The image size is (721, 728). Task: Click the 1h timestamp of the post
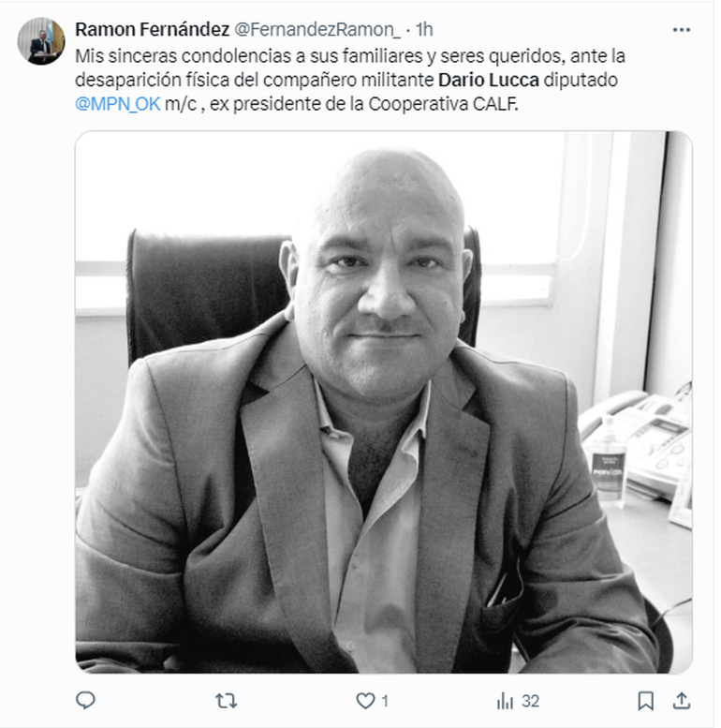pyautogui.click(x=424, y=30)
